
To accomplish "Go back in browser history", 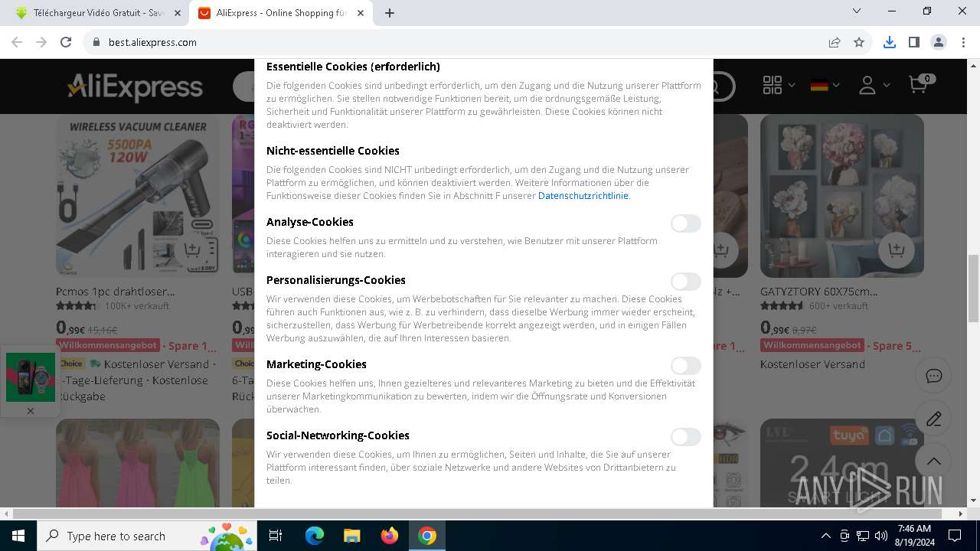I will click(17, 42).
